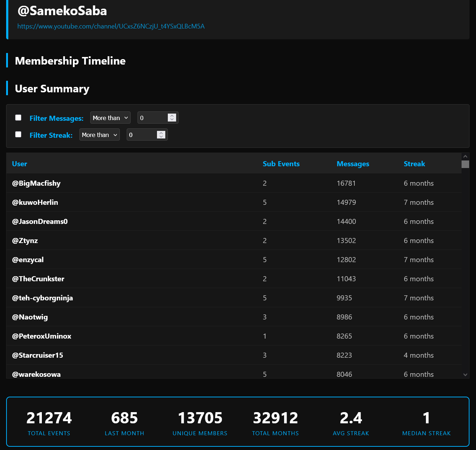Click message count 16781
The width and height of the screenshot is (476, 450).
click(x=346, y=183)
